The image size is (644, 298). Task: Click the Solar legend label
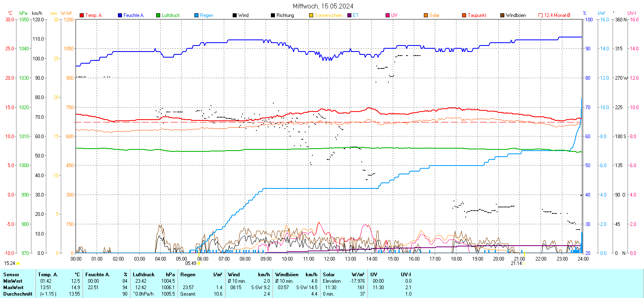coord(434,15)
